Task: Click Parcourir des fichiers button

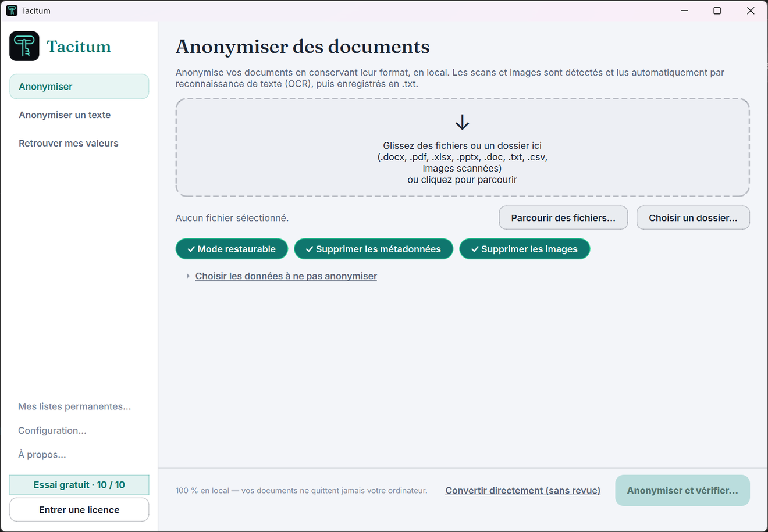Action: (563, 218)
